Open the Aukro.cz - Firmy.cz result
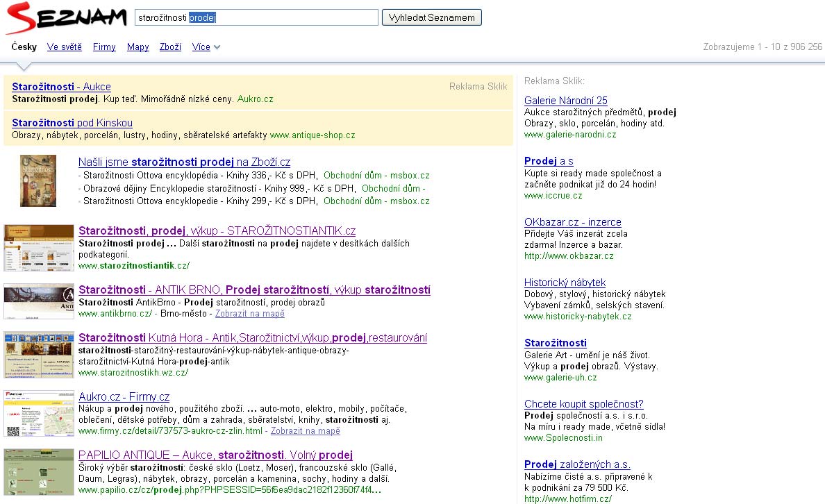 click(x=124, y=396)
